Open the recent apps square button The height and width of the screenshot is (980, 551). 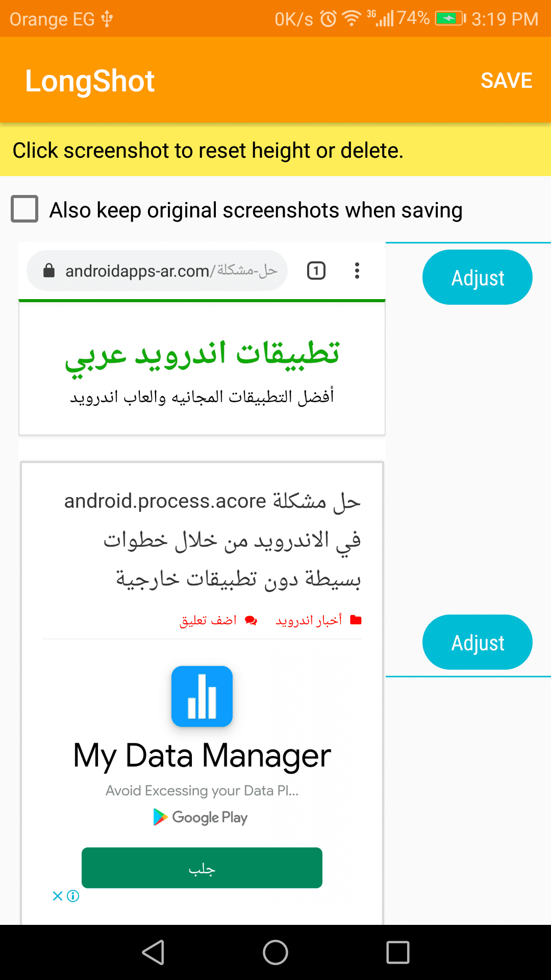click(398, 952)
